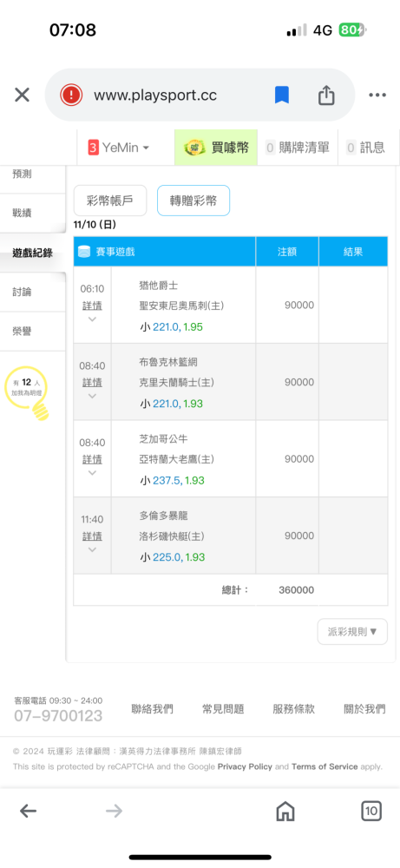Tap the blue bookmark icon
Screen dimensions: 400x868
282,95
